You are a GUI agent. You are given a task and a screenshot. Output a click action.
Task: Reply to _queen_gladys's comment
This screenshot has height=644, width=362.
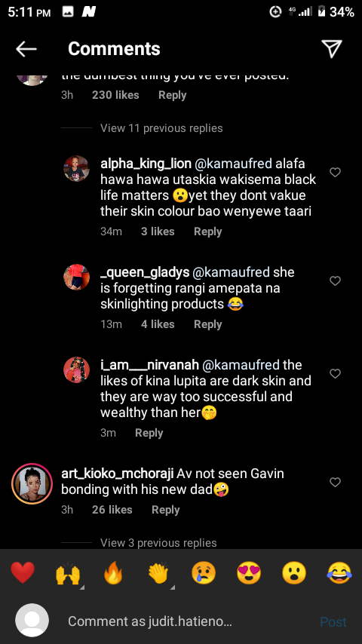208,324
